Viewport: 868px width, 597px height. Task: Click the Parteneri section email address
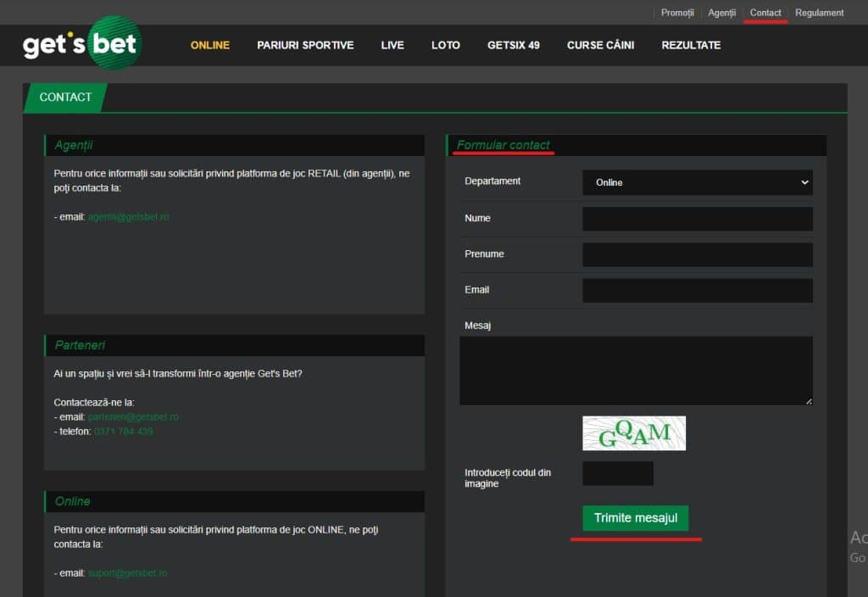(133, 417)
